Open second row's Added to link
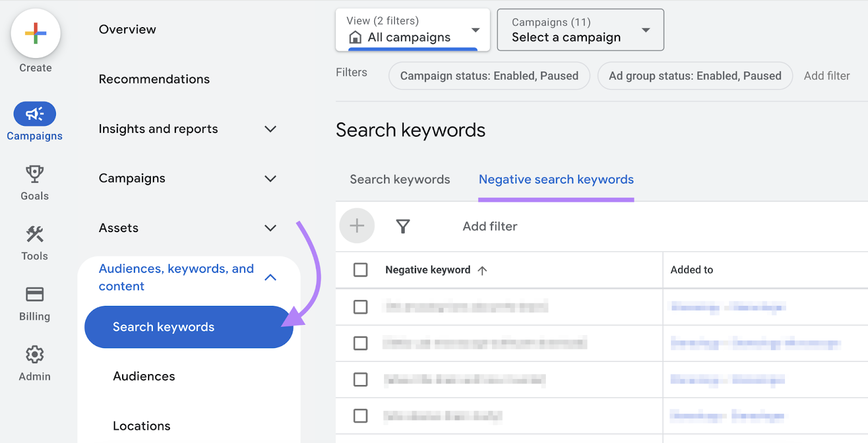 (x=756, y=343)
